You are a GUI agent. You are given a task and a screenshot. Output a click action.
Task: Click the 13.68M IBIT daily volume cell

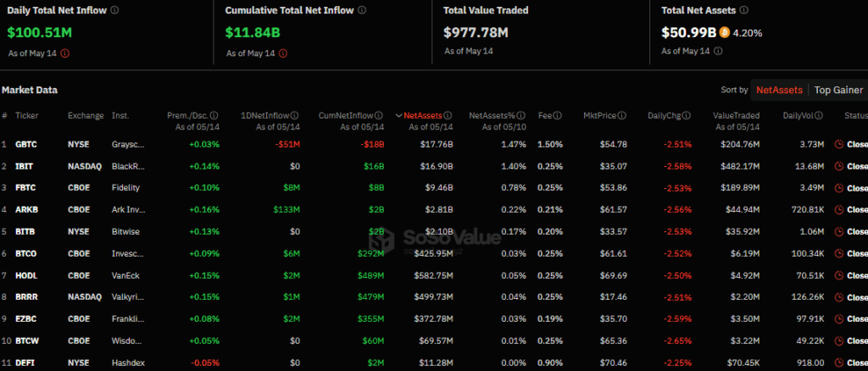[x=808, y=166]
